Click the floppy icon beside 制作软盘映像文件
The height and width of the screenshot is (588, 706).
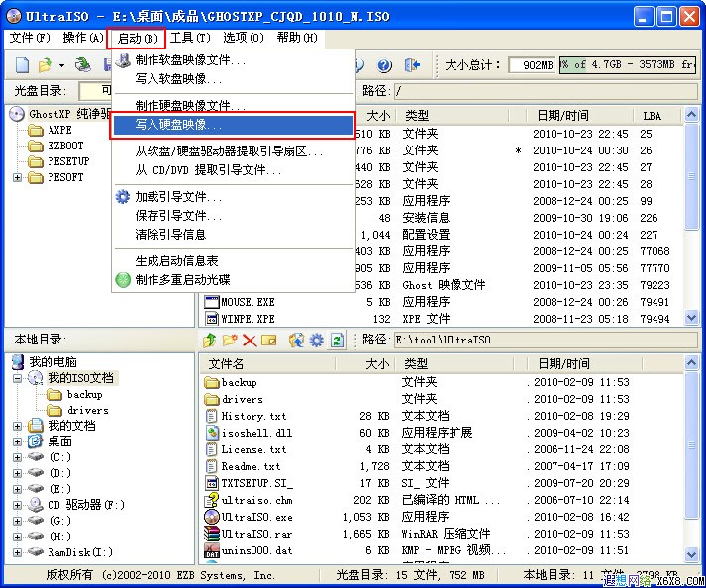pyautogui.click(x=123, y=59)
